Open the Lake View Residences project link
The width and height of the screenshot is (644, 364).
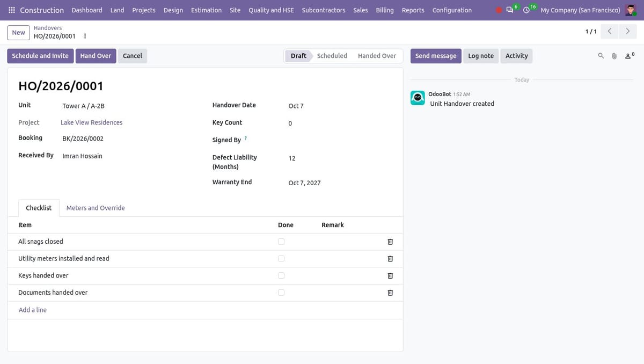pyautogui.click(x=91, y=122)
